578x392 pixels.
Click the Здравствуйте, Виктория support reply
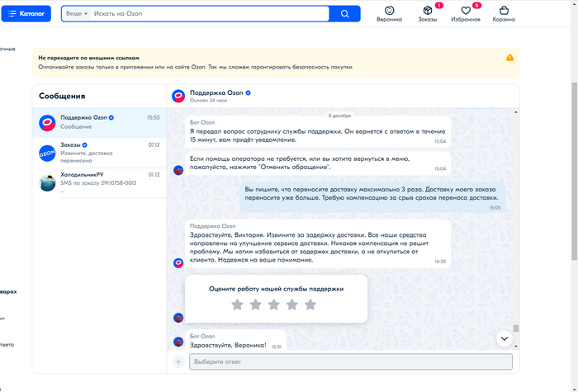(x=318, y=243)
